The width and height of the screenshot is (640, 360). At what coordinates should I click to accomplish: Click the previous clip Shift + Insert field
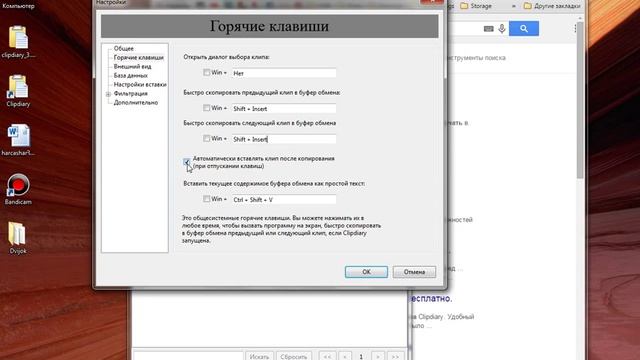tap(284, 109)
